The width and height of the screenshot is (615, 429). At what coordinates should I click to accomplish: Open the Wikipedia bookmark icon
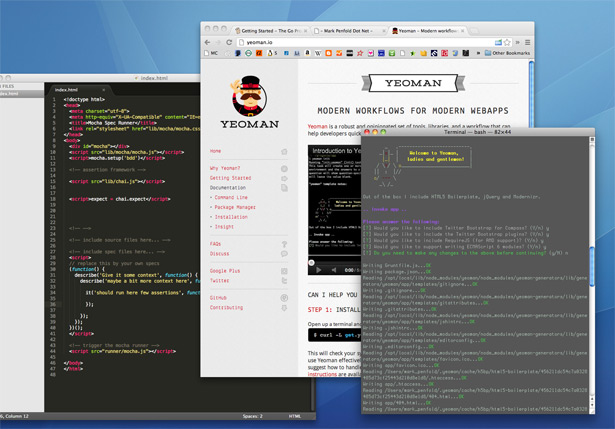coord(318,53)
